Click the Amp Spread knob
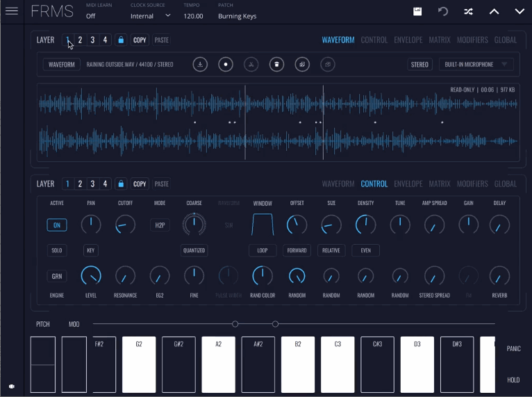Image resolution: width=532 pixels, height=397 pixels. 434,225
